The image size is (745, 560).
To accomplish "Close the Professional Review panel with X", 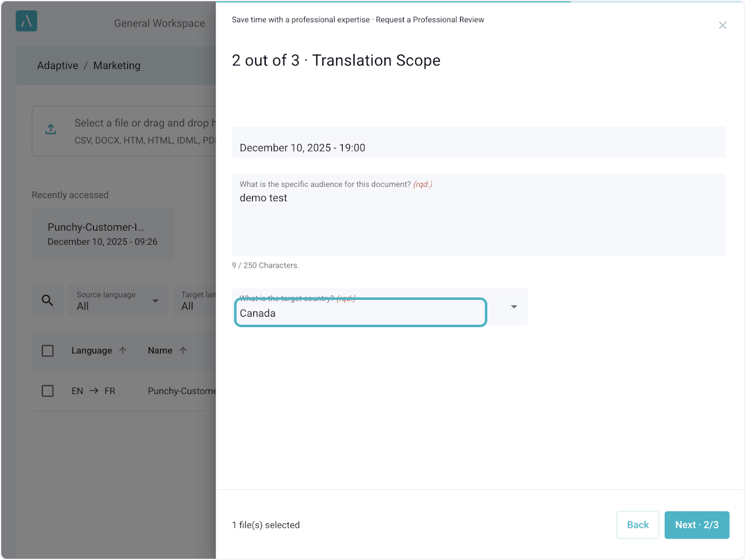I will 722,25.
